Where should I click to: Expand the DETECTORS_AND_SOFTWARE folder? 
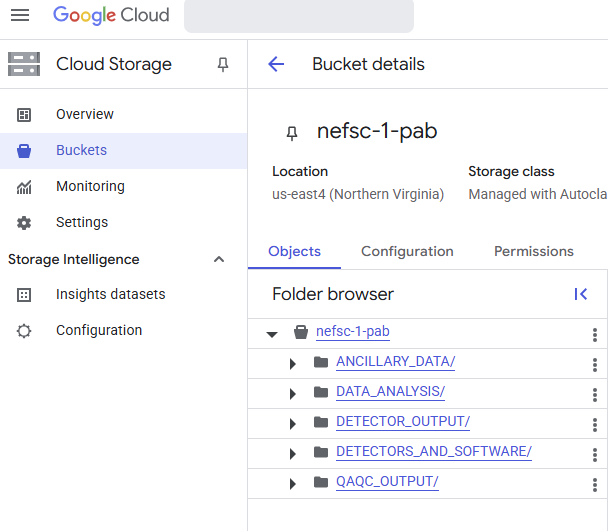pyautogui.click(x=293, y=453)
